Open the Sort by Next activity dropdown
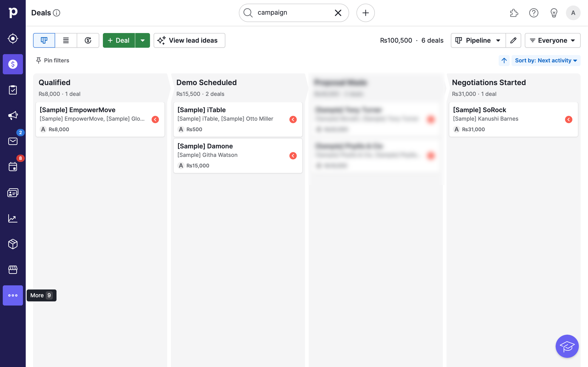The height and width of the screenshot is (367, 588). click(x=546, y=60)
